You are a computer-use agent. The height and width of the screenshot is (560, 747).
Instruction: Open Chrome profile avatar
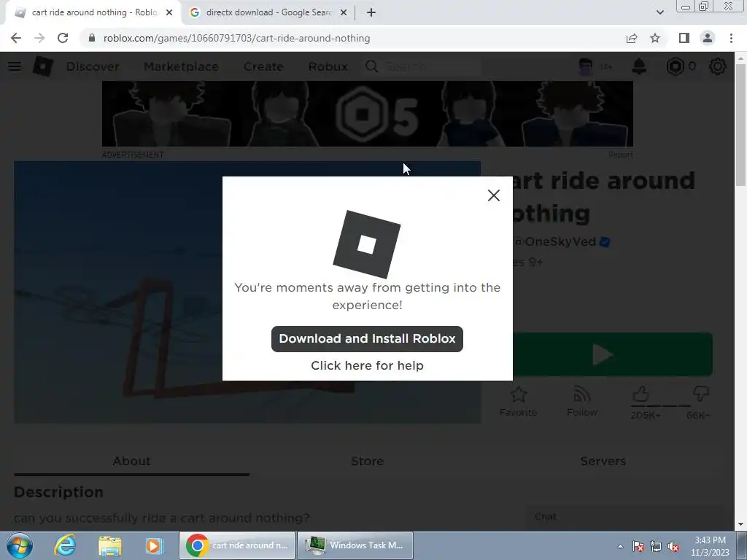(x=708, y=38)
